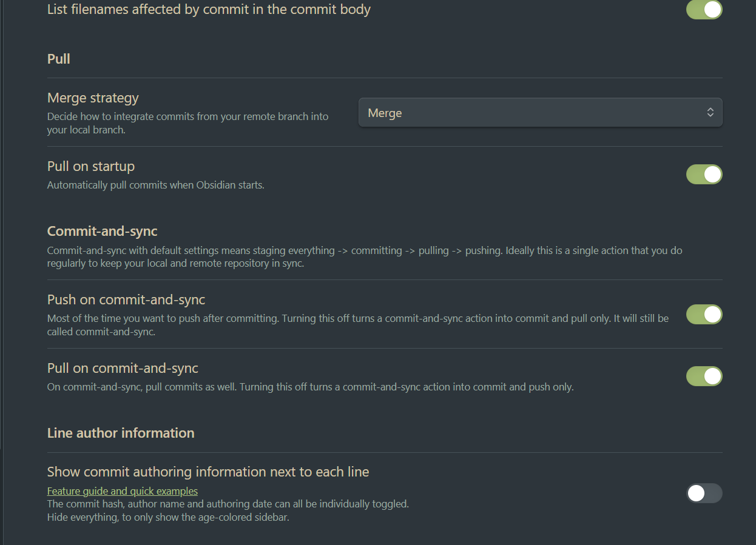The image size is (756, 545).
Task: Switch off Pull on commit-and-sync toggle
Action: pos(704,376)
